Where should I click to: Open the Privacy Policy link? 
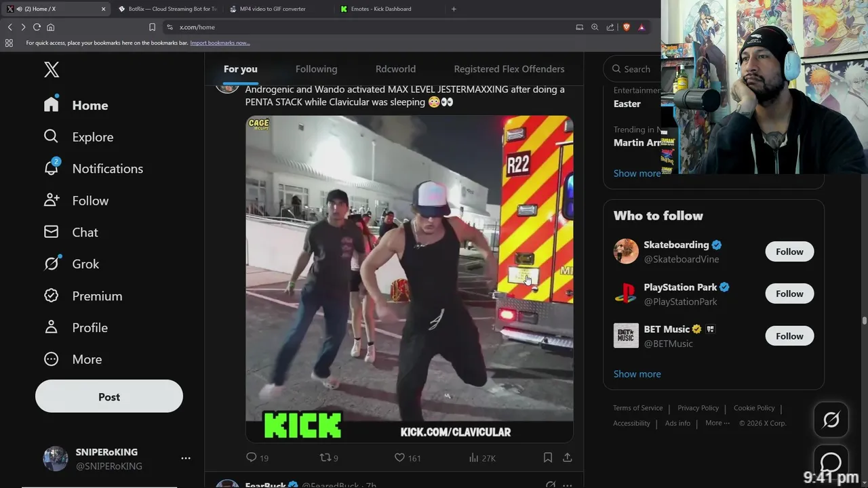[x=698, y=408]
